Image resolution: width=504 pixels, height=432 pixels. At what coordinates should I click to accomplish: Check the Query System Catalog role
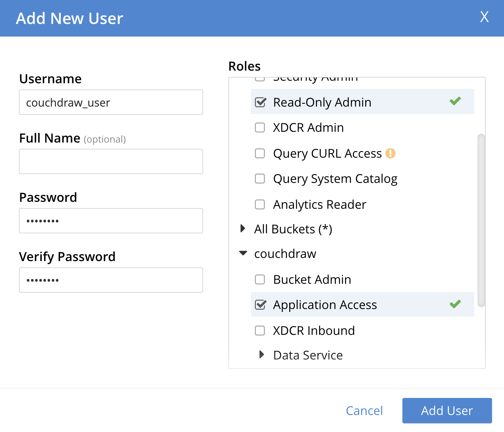260,178
